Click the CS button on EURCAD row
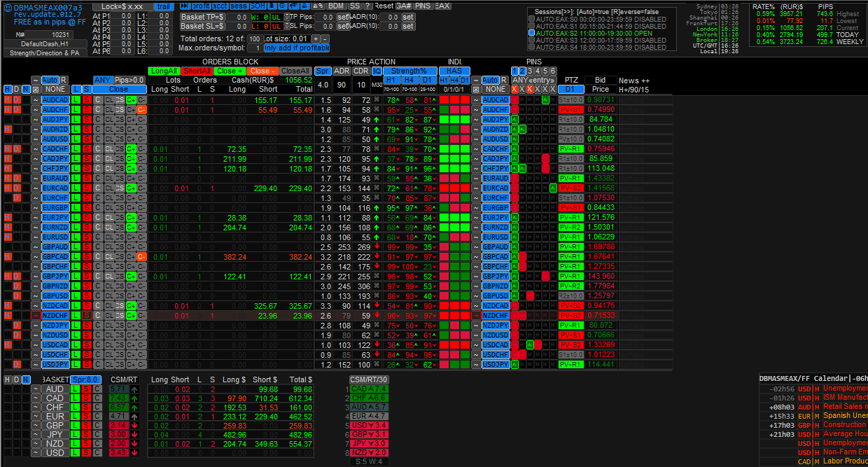 (x=120, y=188)
